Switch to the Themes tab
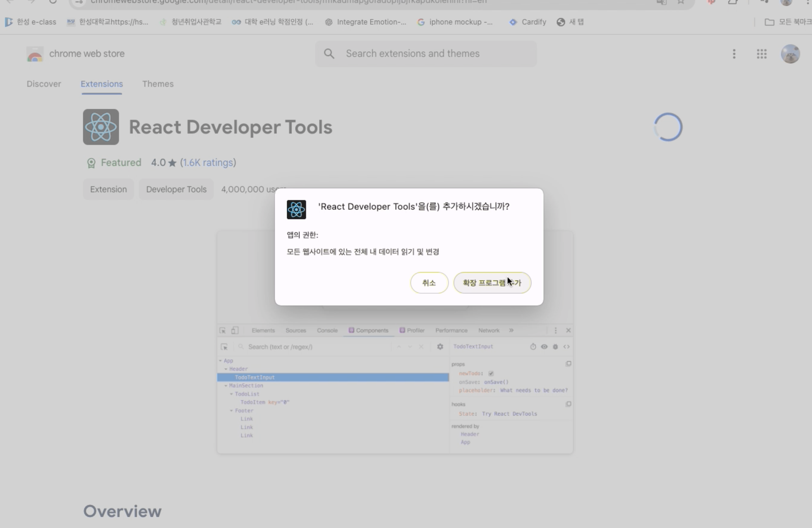Image resolution: width=812 pixels, height=528 pixels. pos(158,84)
